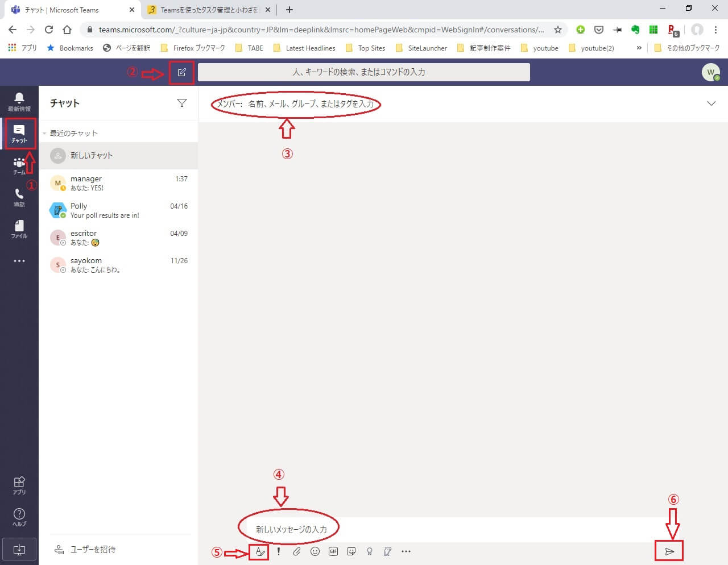Image resolution: width=728 pixels, height=565 pixels.
Task: Click the attach file paperclip icon
Action: (x=296, y=551)
